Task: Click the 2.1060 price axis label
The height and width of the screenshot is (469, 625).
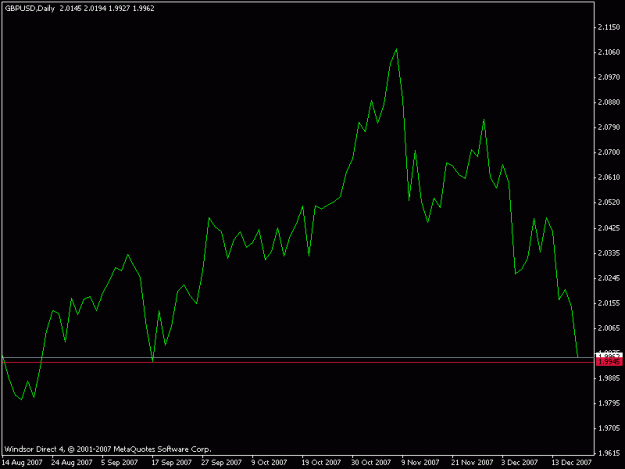Action: tap(609, 52)
